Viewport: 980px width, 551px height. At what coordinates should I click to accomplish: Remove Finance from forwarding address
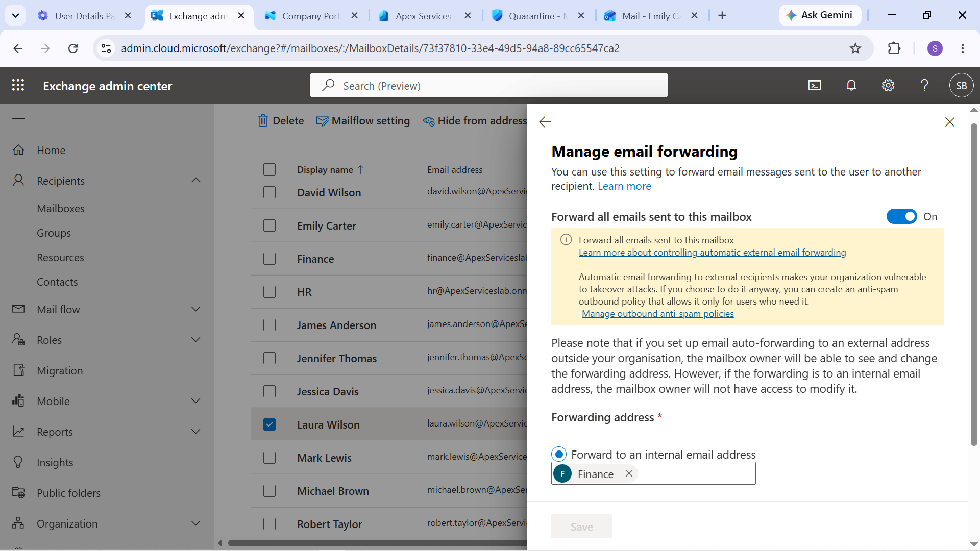629,473
